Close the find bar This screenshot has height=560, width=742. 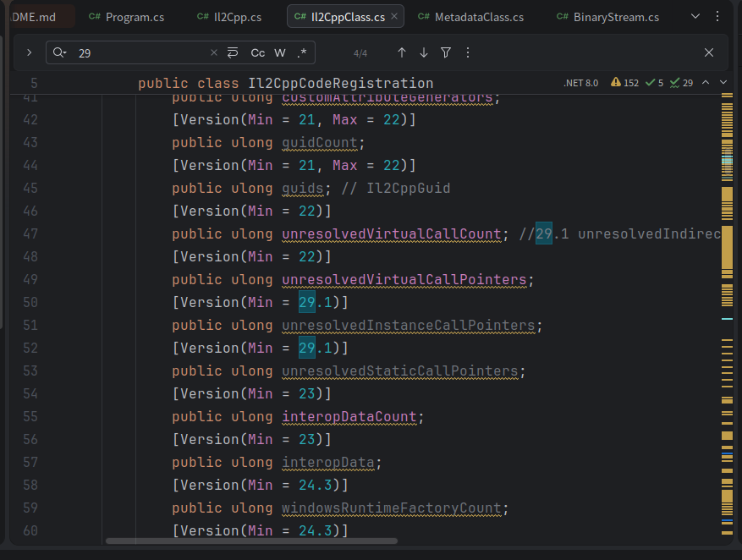click(709, 52)
